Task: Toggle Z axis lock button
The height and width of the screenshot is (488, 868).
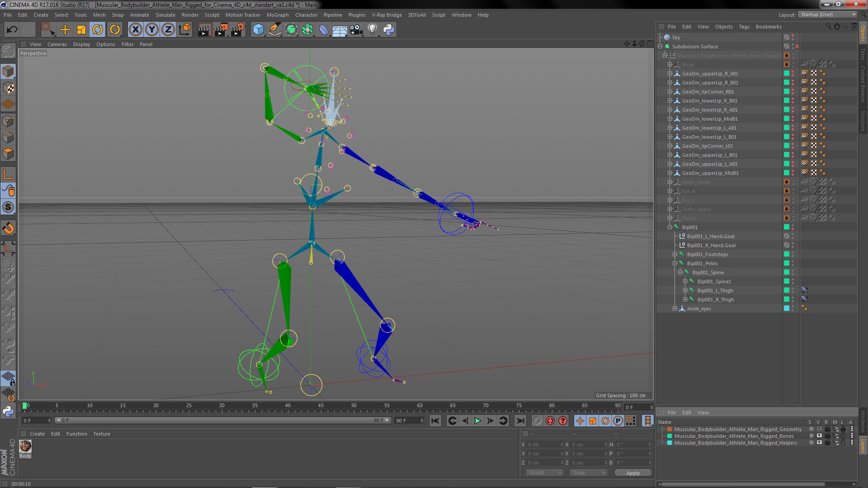Action: (168, 30)
